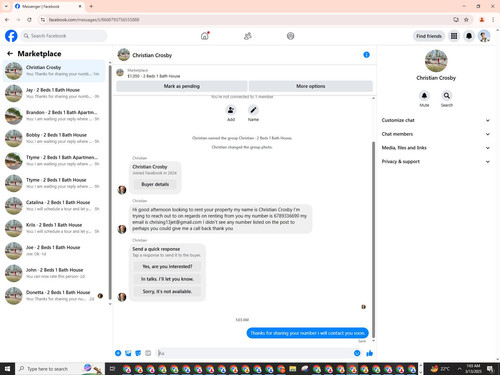Bookmark this page with star icon
Screen dimensions: 500x375
tap(466, 20)
